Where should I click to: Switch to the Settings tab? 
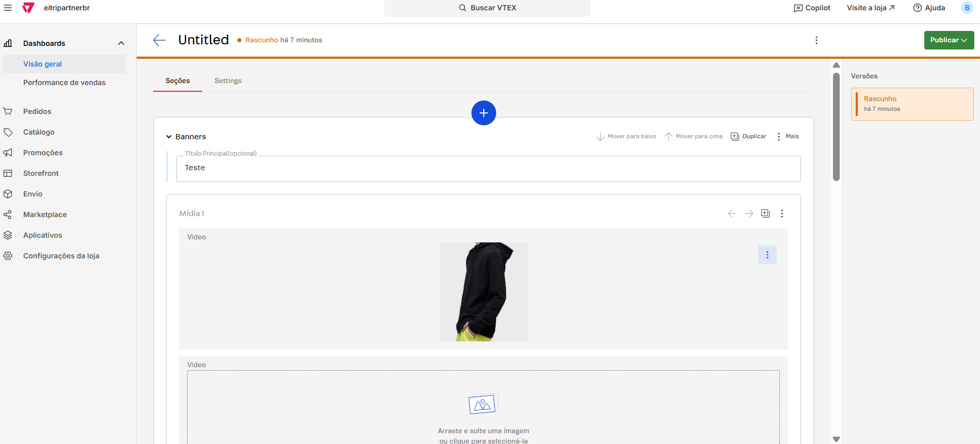tap(228, 81)
